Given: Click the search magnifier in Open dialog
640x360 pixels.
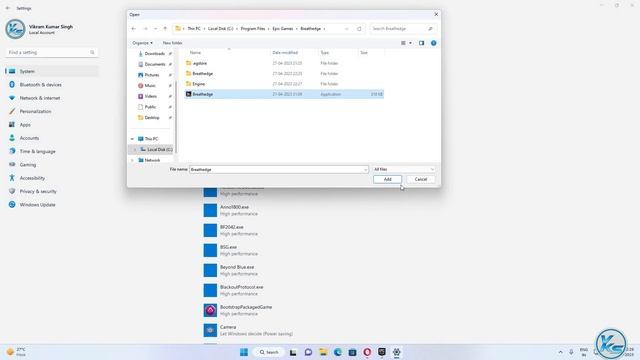Looking at the screenshot, I should tap(430, 29).
